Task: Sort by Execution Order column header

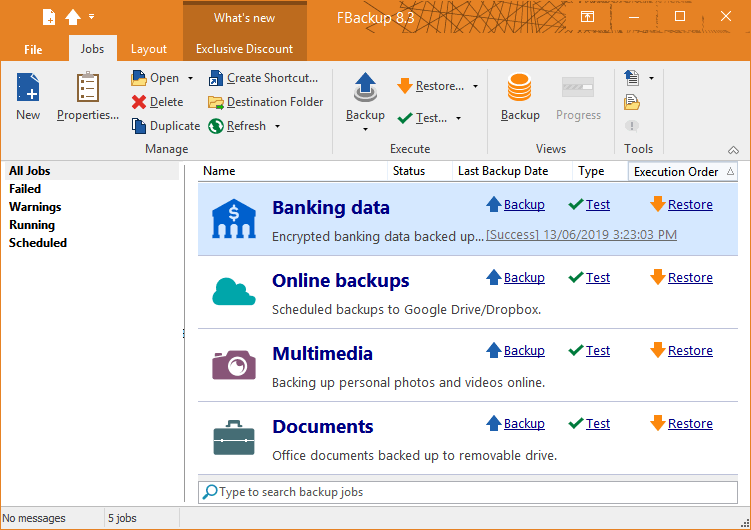Action: (676, 171)
